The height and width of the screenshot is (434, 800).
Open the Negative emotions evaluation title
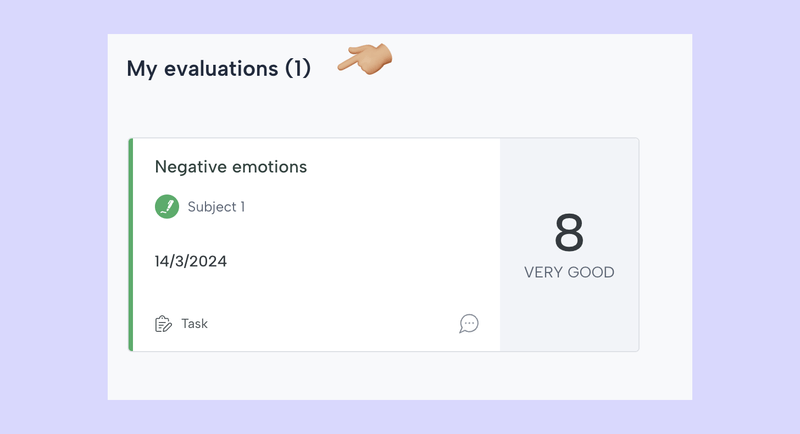(x=230, y=167)
